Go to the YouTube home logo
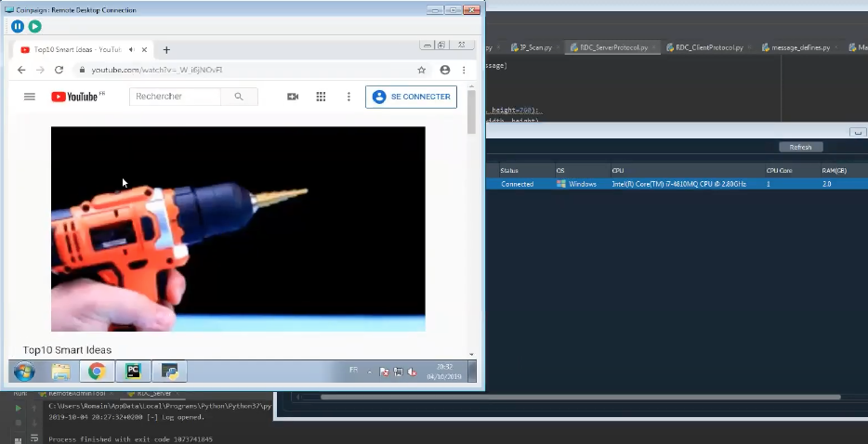Image resolution: width=868 pixels, height=444 pixels. tap(75, 97)
